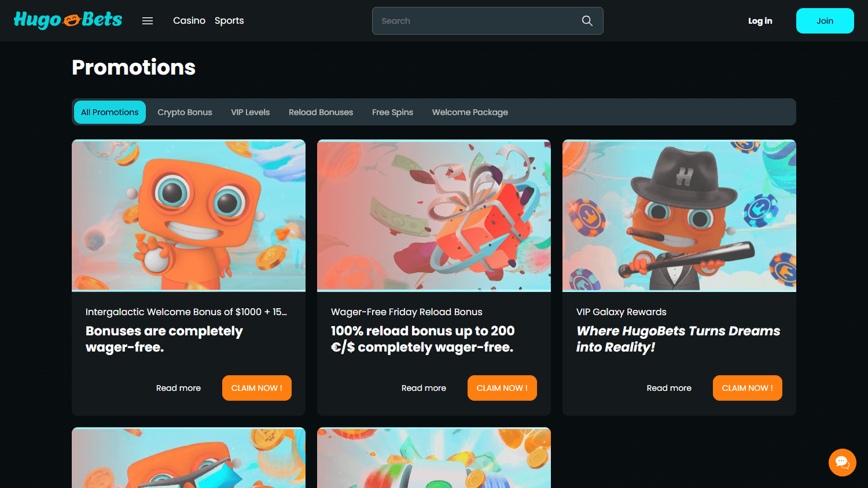The height and width of the screenshot is (488, 868).
Task: Open the VIP Levels tab
Action: click(x=250, y=112)
